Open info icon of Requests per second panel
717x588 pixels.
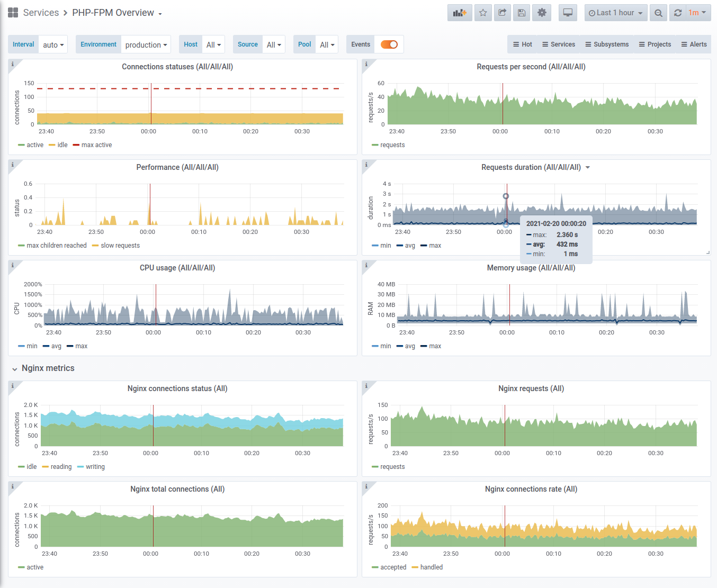pos(366,64)
